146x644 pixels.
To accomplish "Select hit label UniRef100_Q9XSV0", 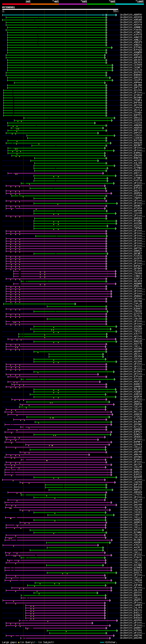I will [131, 593].
